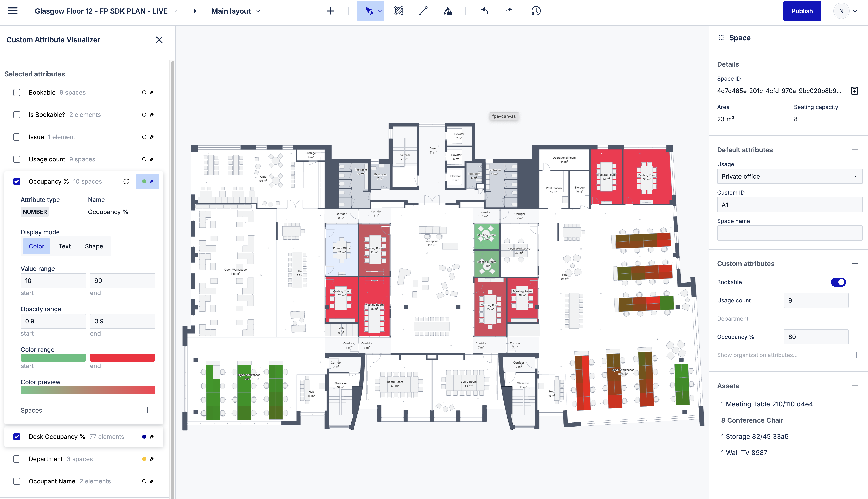Screen dimensions: 868x499
Task: Collapse the Default attributes section
Action: pos(855,150)
